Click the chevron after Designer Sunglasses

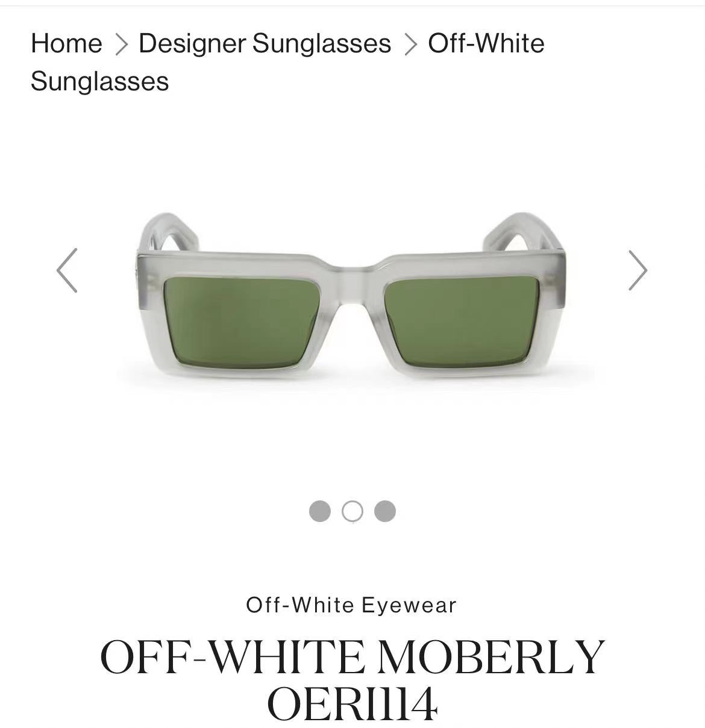coord(410,44)
